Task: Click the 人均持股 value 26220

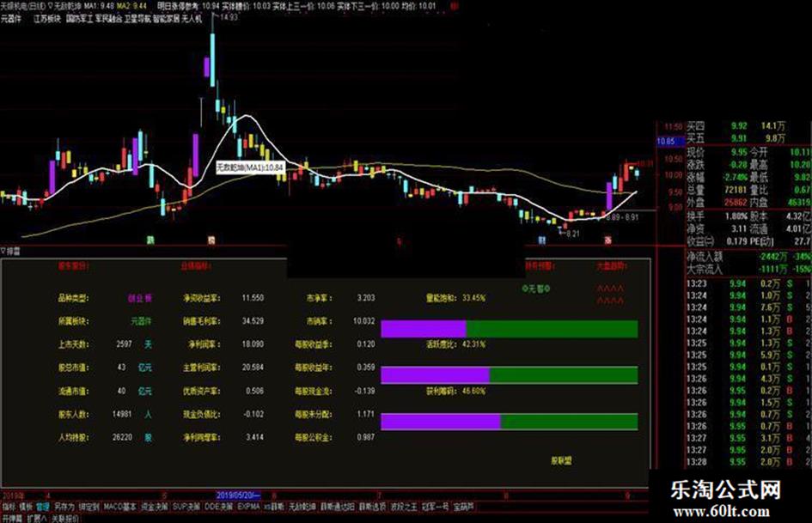Action: (x=122, y=438)
